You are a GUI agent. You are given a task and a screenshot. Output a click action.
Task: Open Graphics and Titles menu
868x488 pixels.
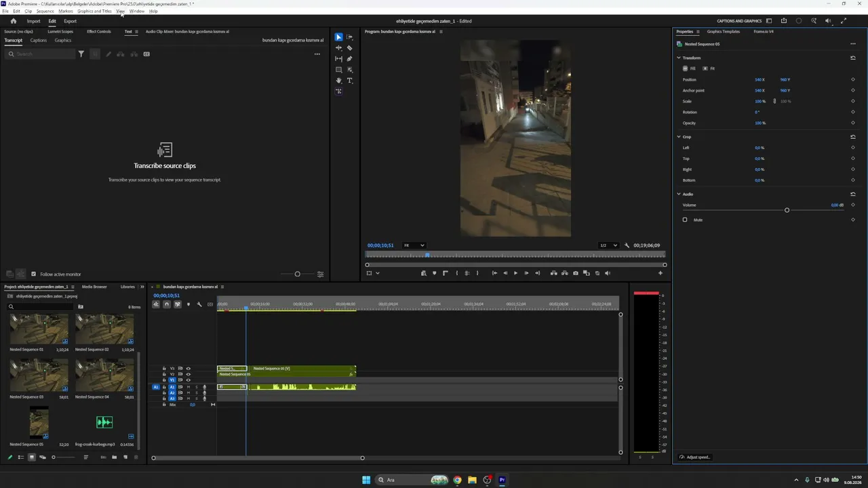click(95, 12)
